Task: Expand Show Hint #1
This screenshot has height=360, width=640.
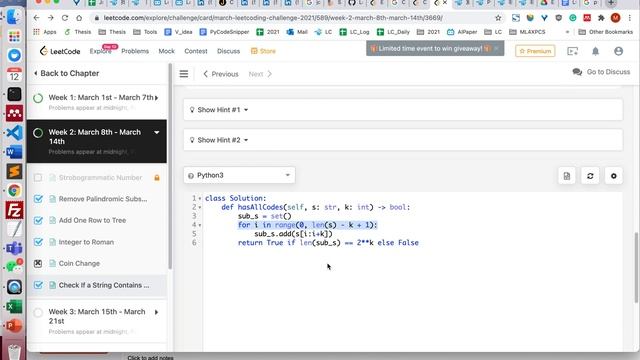Action: (x=403, y=110)
